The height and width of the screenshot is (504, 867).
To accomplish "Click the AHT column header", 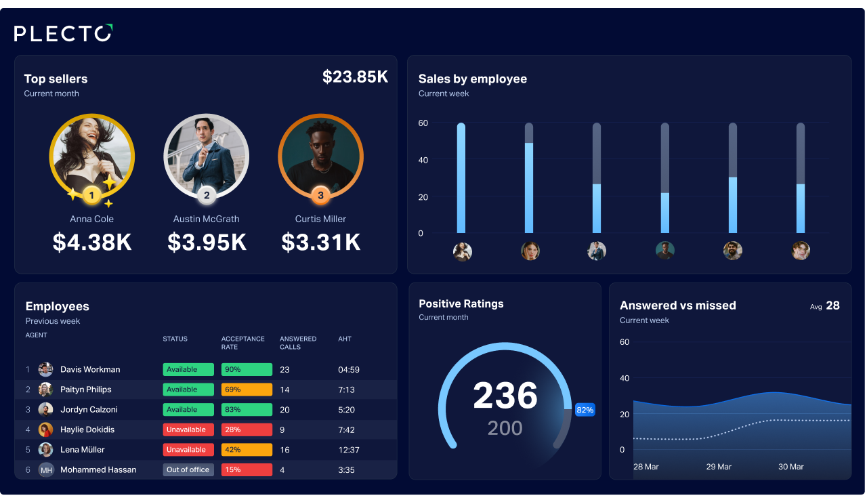I will click(x=345, y=339).
